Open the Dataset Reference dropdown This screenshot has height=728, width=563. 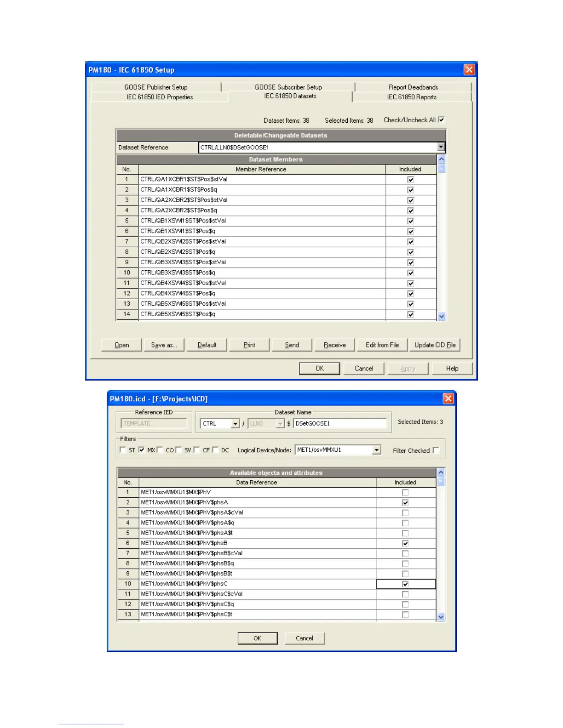tap(441, 147)
